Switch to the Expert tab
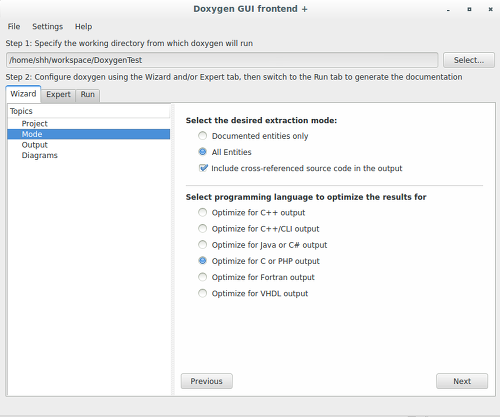 58,95
